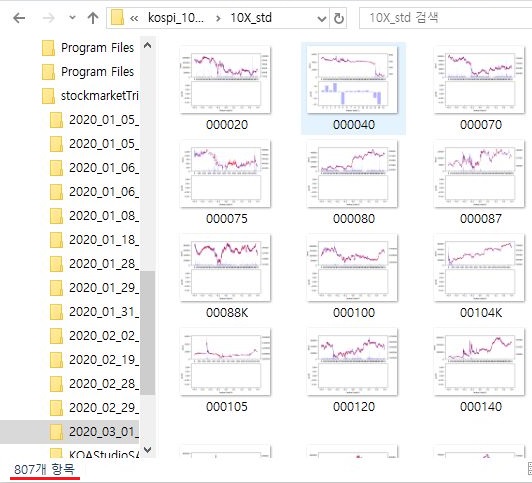This screenshot has width=532, height=483.
Task: Click the navigation pane scrollbar thumb
Action: [x=148, y=333]
